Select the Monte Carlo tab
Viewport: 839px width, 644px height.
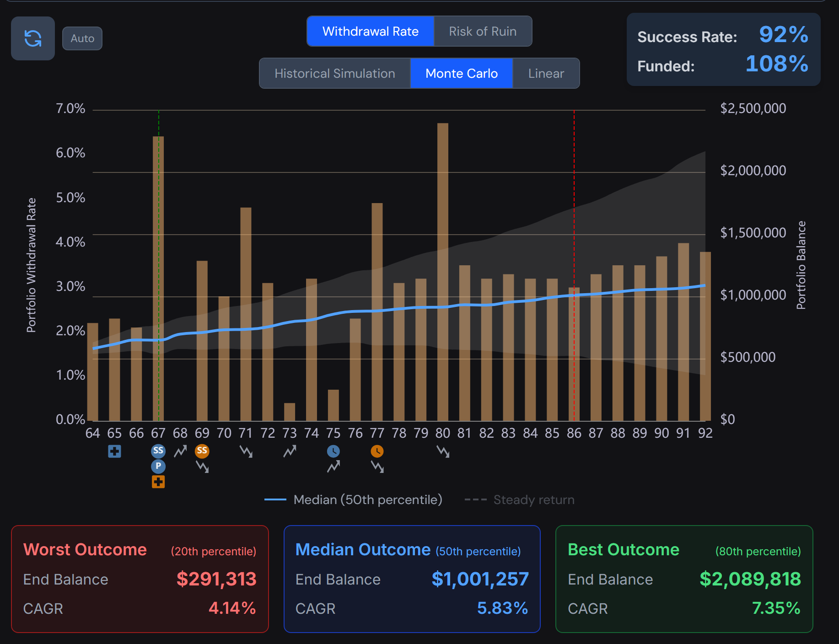click(x=462, y=73)
